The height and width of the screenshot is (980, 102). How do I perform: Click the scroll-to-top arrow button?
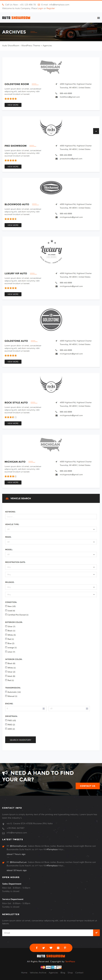click(96, 131)
